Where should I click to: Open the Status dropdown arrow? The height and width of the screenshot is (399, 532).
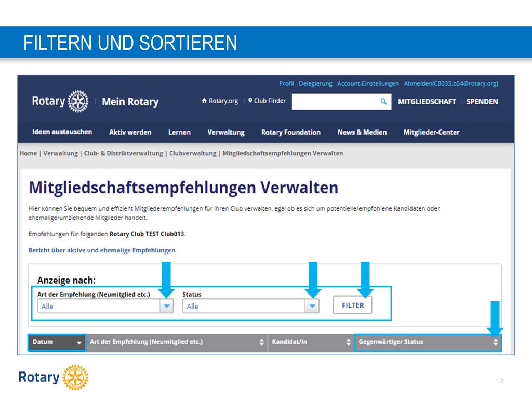[x=312, y=306]
